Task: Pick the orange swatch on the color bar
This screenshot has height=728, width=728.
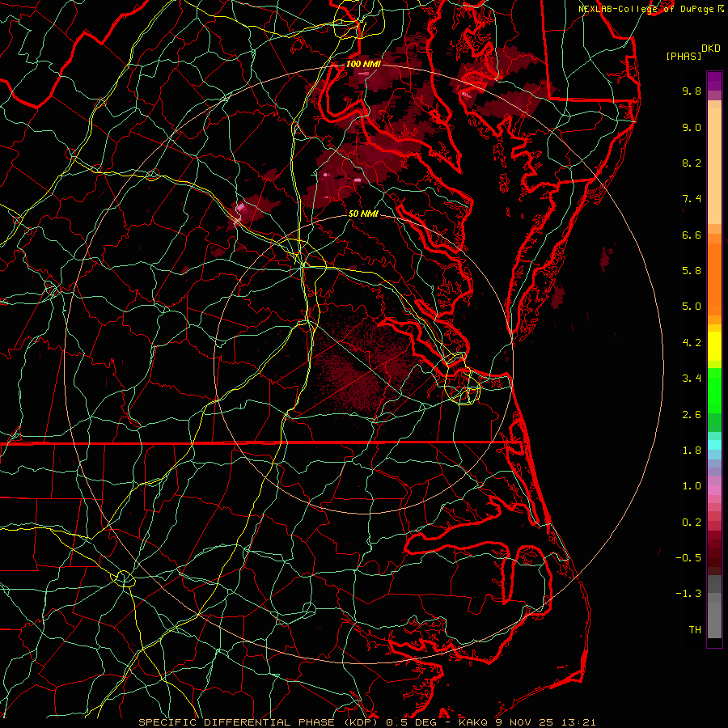Action: point(714,279)
